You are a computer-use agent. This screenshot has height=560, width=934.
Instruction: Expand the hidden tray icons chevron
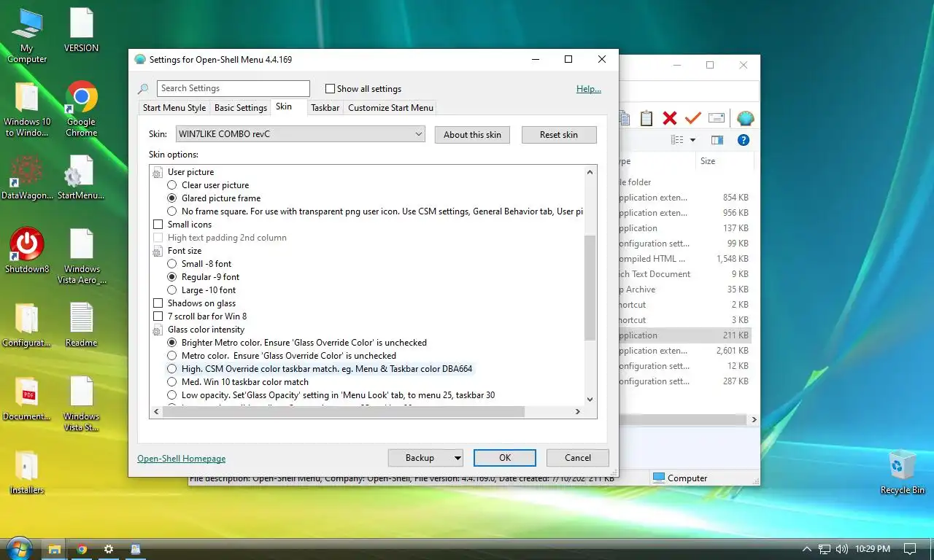click(x=806, y=549)
